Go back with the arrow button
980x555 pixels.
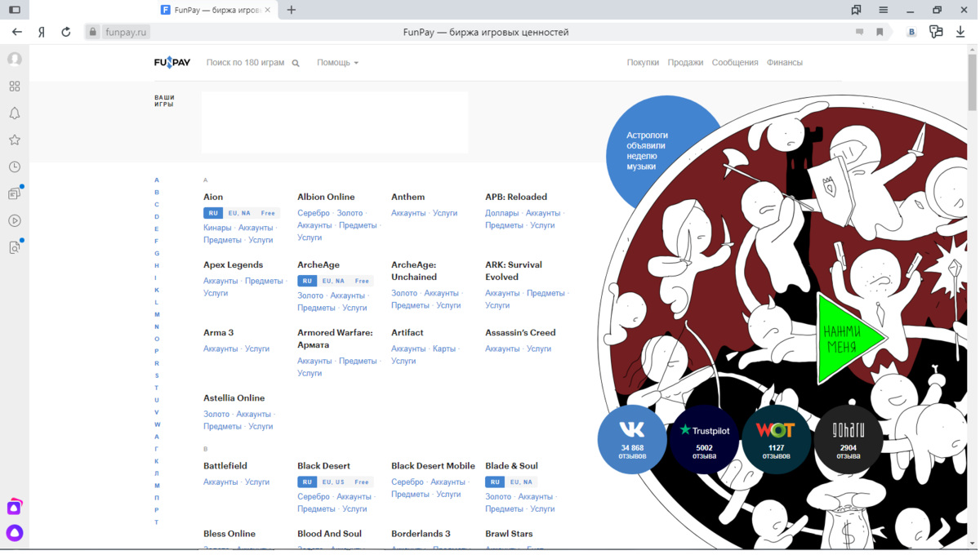click(17, 32)
